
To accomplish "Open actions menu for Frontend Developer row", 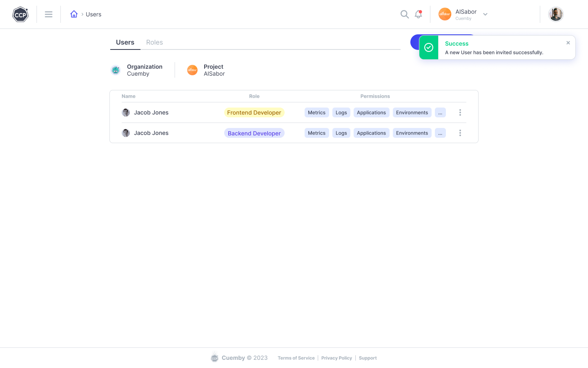I will click(460, 112).
